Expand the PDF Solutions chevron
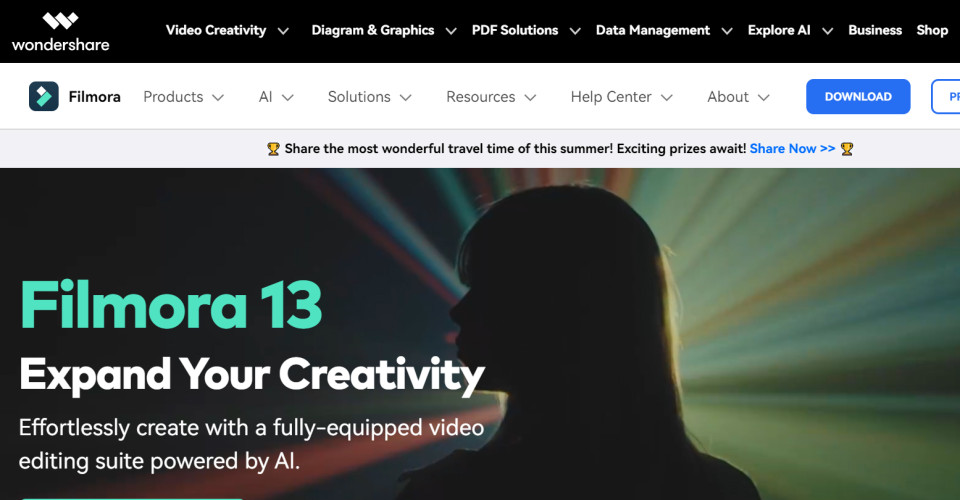Screen dimensions: 960x500 (575, 31)
